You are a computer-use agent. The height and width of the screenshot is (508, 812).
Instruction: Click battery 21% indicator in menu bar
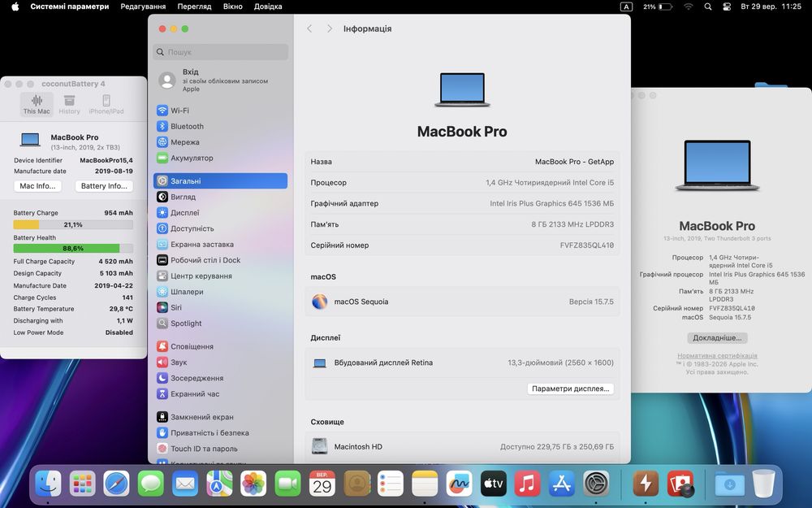[657, 7]
